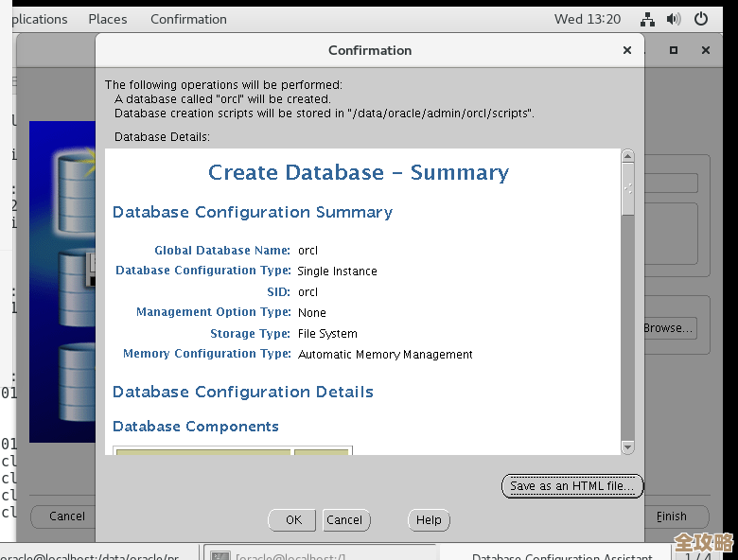Click the Browse... button behind the dialog
The width and height of the screenshot is (738, 560).
tap(668, 328)
